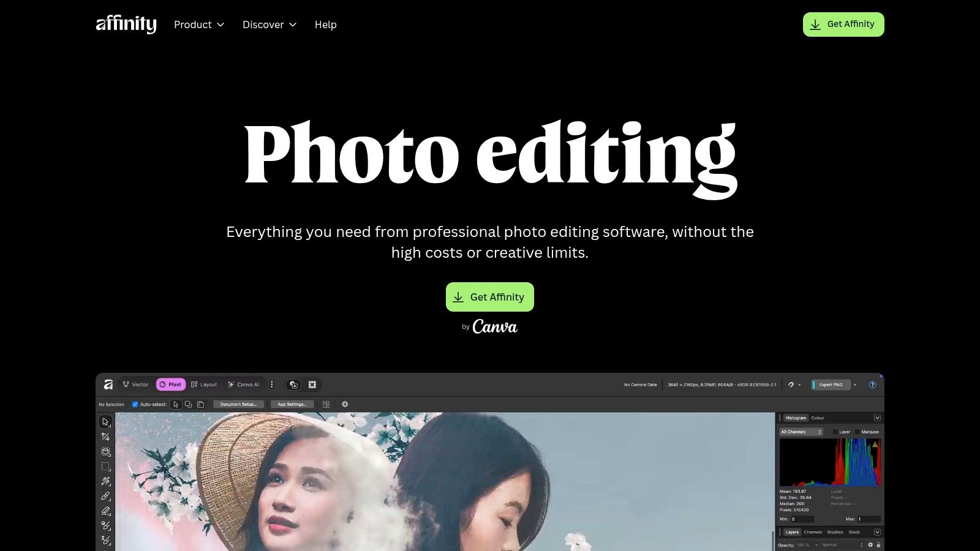This screenshot has width=980, height=551.
Task: Click the image dimensions and colour profile text
Action: [x=722, y=384]
